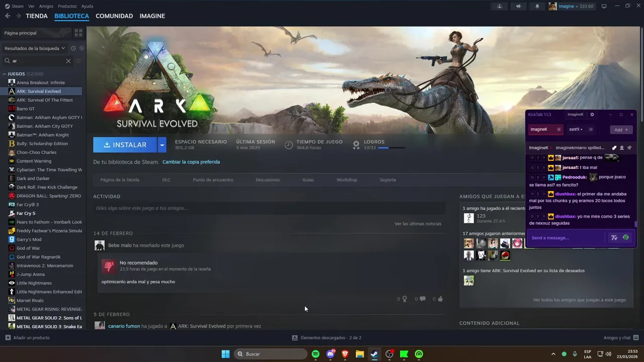Open the Ayuda menu

(87, 6)
